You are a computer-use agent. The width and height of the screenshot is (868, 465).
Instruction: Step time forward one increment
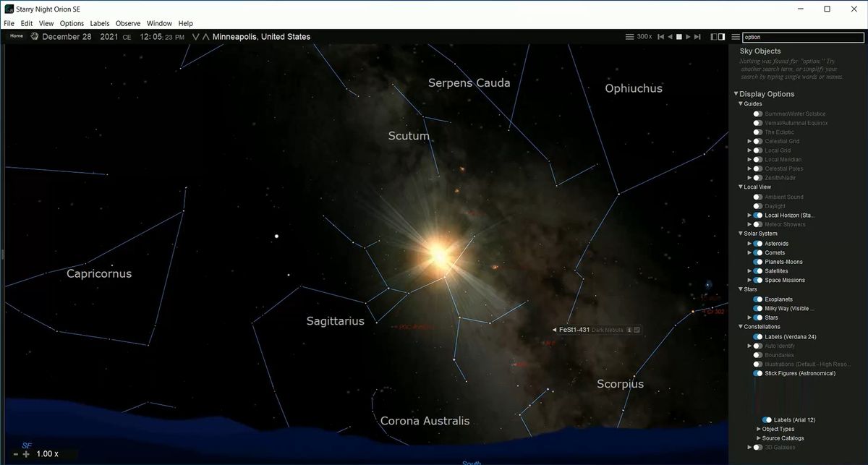click(x=698, y=37)
